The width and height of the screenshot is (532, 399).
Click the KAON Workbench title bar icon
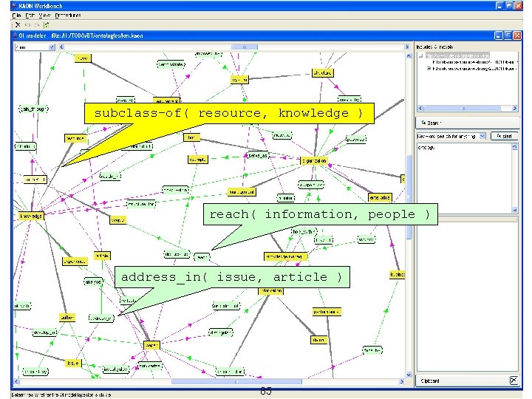click(x=14, y=6)
